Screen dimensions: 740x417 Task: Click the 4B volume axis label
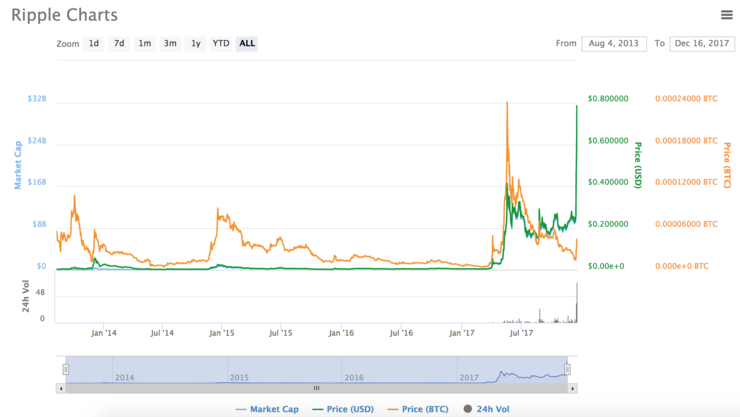point(40,292)
